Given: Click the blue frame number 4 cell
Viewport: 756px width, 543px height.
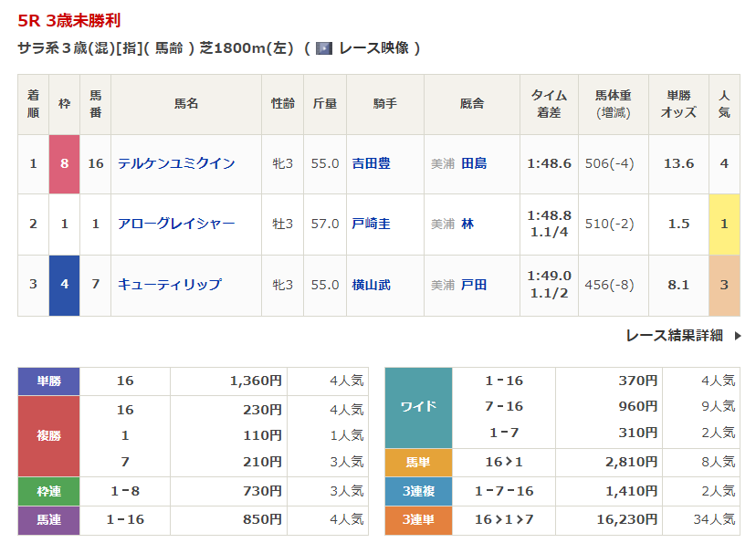Looking at the screenshot, I should point(64,285).
